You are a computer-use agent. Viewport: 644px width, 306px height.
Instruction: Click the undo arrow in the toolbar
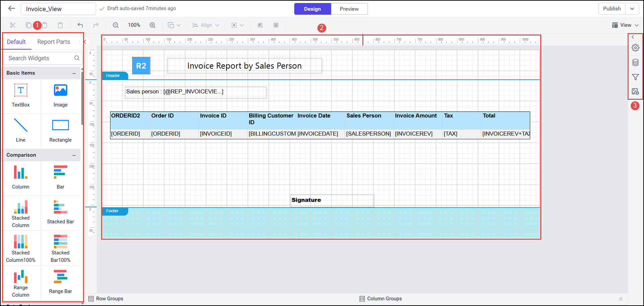tap(80, 25)
